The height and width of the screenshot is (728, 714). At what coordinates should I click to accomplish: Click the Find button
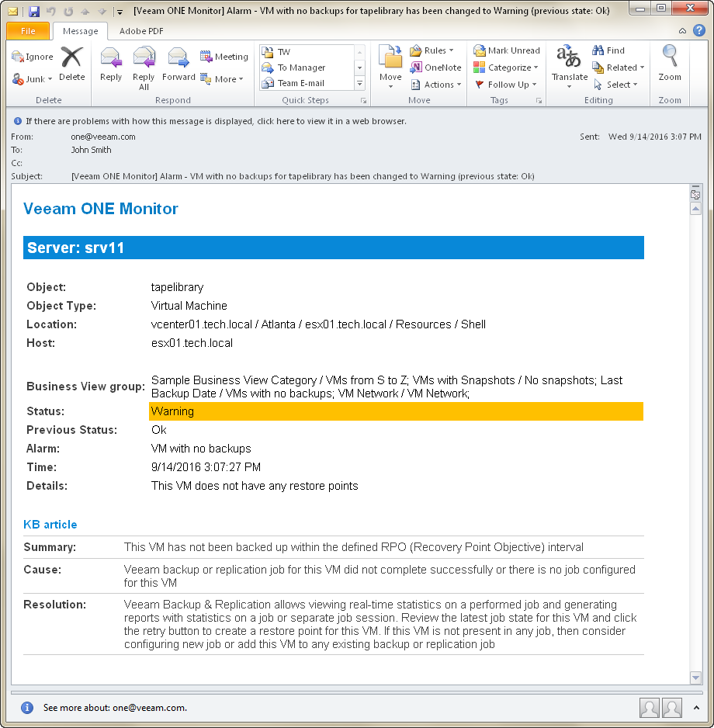pos(608,50)
